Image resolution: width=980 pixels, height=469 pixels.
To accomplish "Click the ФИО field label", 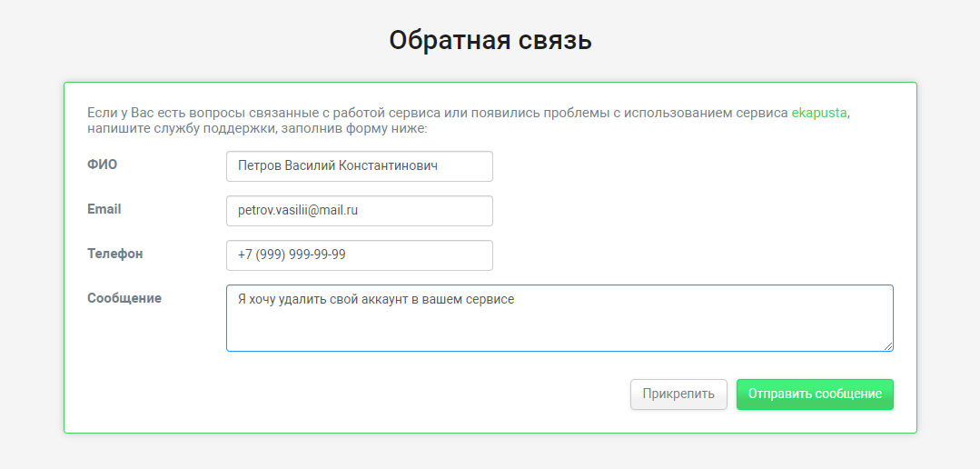I will (102, 165).
